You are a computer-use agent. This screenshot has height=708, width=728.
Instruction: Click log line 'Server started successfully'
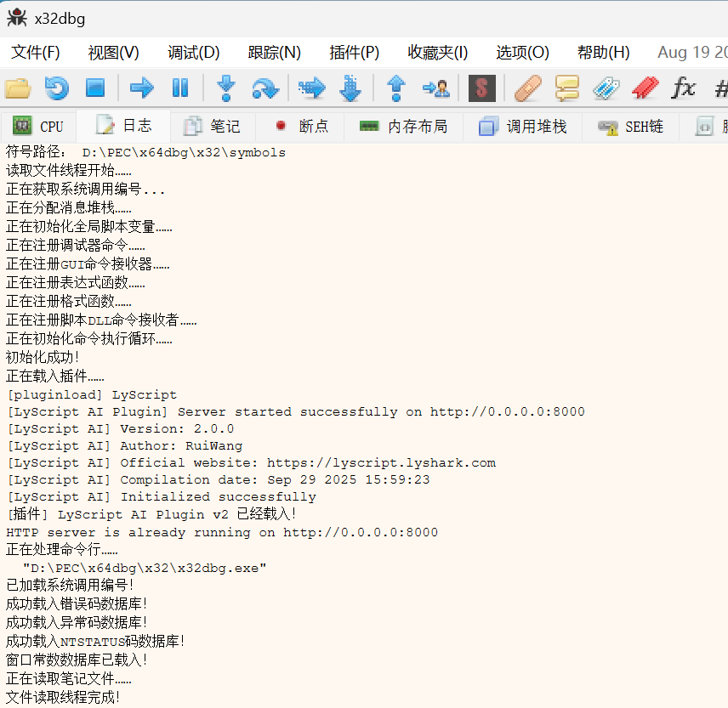pos(296,412)
